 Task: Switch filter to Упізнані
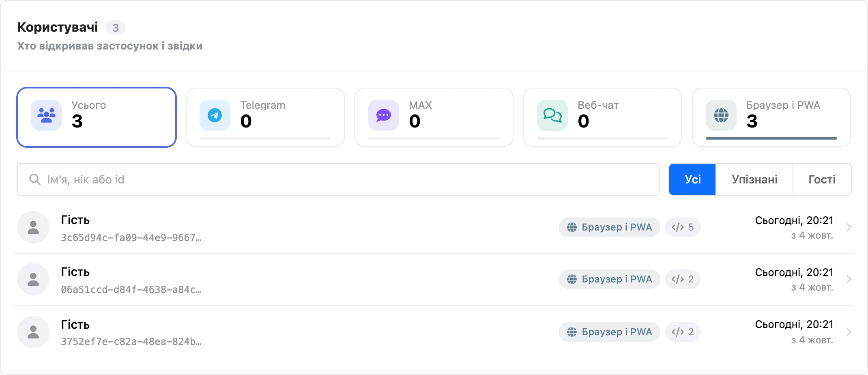click(x=754, y=179)
